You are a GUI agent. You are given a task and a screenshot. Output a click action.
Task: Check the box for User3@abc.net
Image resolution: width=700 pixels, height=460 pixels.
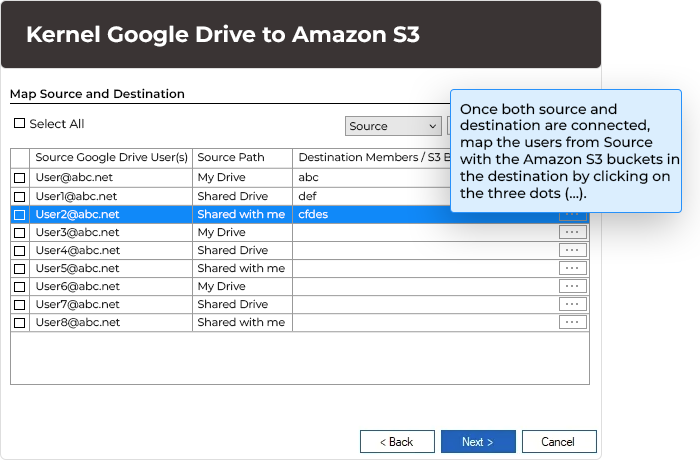pyautogui.click(x=20, y=233)
